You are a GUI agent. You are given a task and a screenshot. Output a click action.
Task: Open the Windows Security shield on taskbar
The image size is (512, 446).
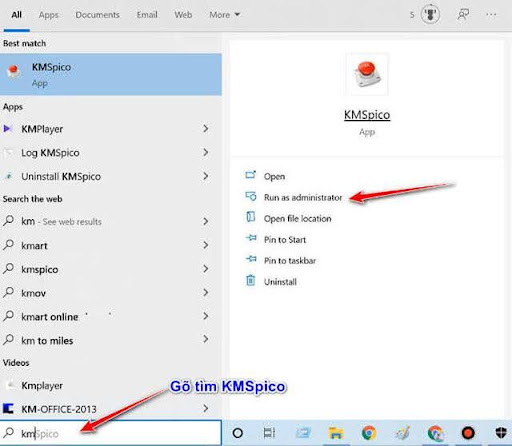501,433
